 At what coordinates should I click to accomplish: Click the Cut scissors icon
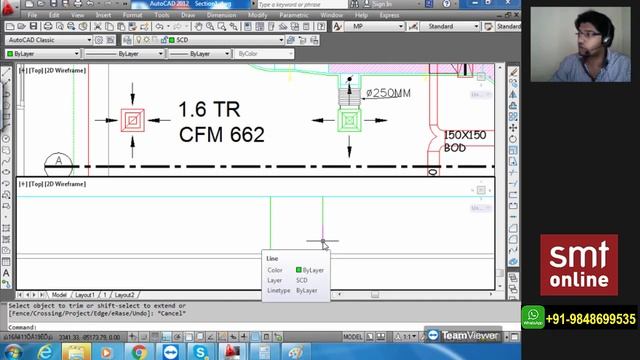click(x=98, y=27)
